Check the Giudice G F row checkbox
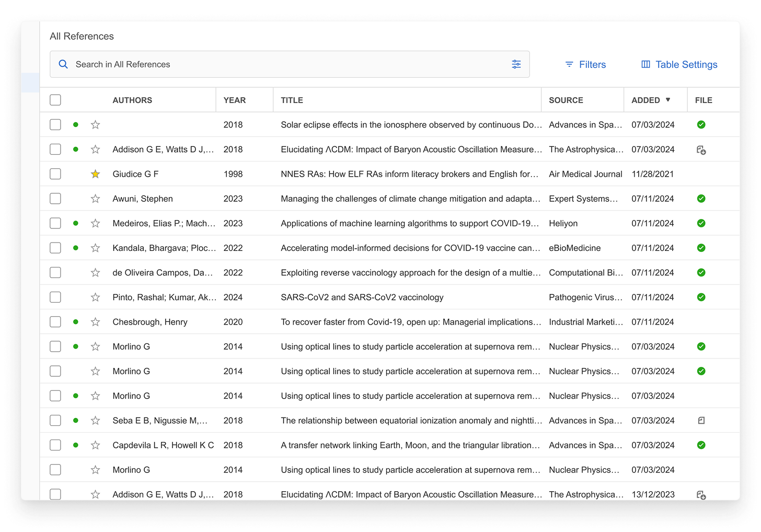Image resolution: width=761 pixels, height=532 pixels. pyautogui.click(x=55, y=174)
